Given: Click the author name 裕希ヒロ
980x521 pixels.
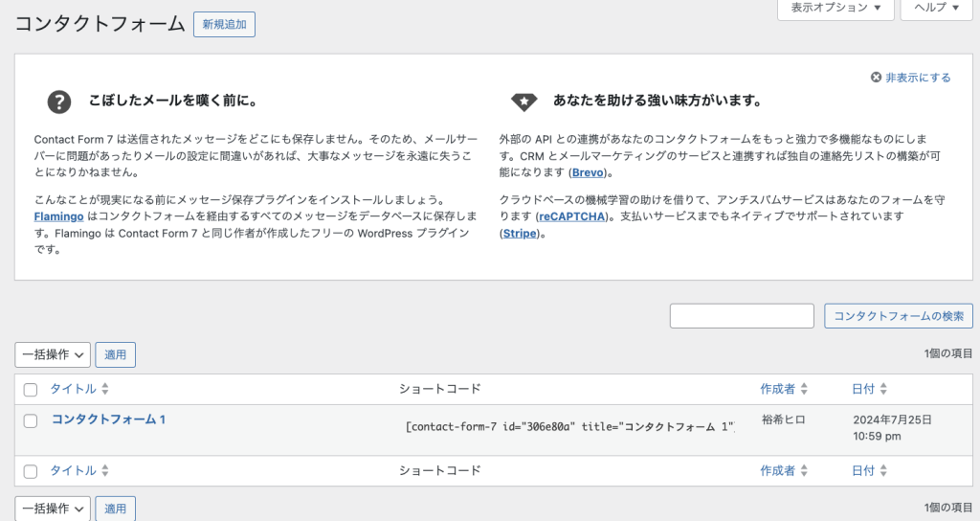Looking at the screenshot, I should point(783,419).
